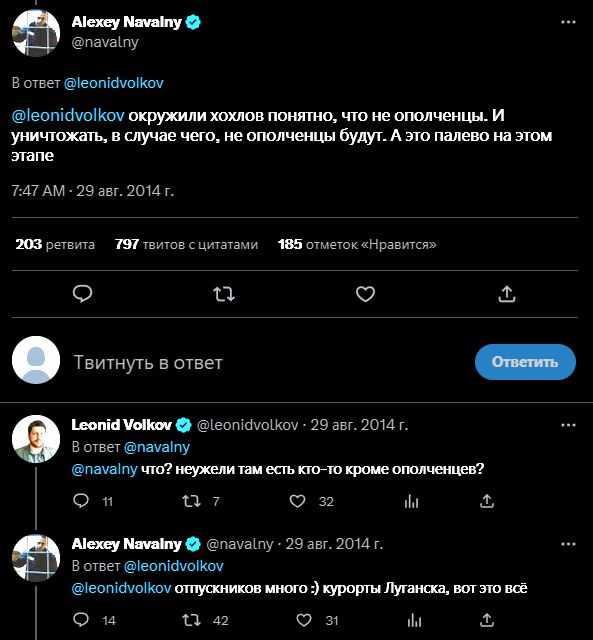Click the Ответить button
Screen dimensions: 593x640
coord(525,362)
